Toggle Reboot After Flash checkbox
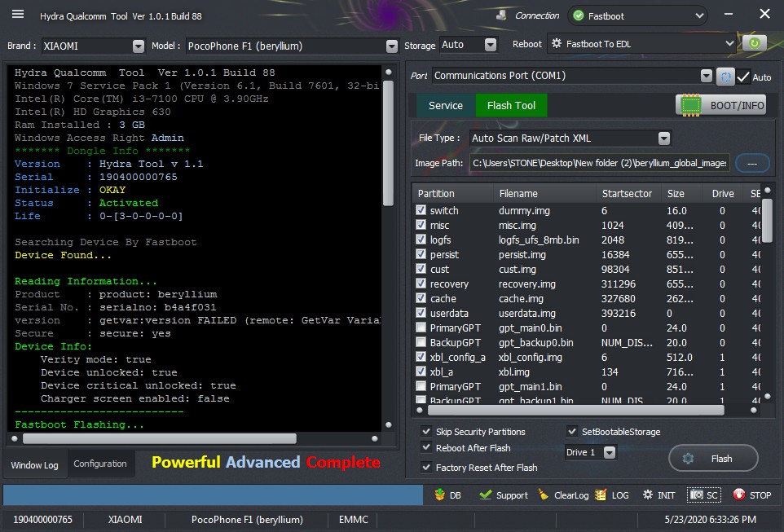The height and width of the screenshot is (532, 784). 426,447
